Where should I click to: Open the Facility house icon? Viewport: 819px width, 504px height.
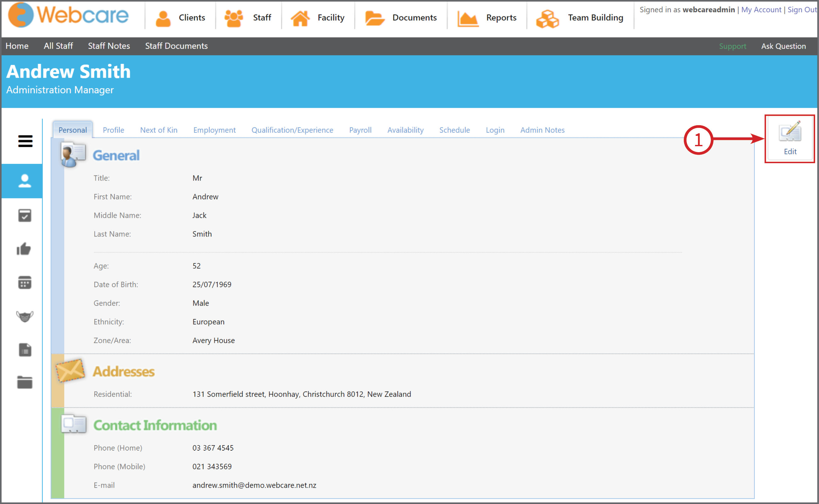300,18
